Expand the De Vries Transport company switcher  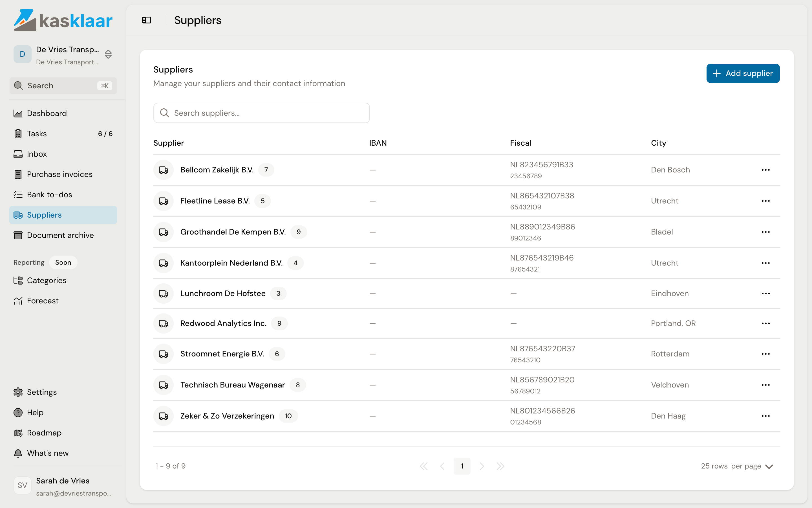click(63, 55)
